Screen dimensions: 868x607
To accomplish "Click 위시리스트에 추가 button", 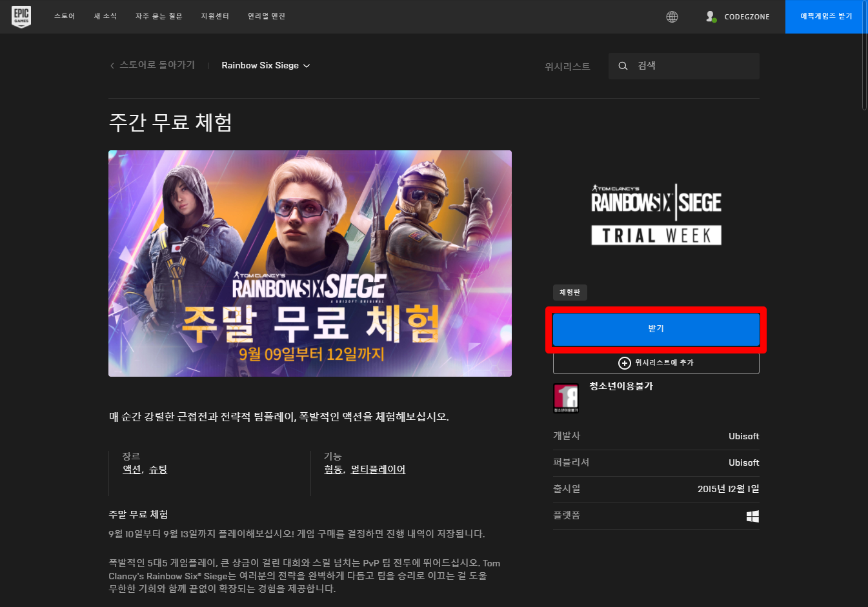I will point(656,363).
